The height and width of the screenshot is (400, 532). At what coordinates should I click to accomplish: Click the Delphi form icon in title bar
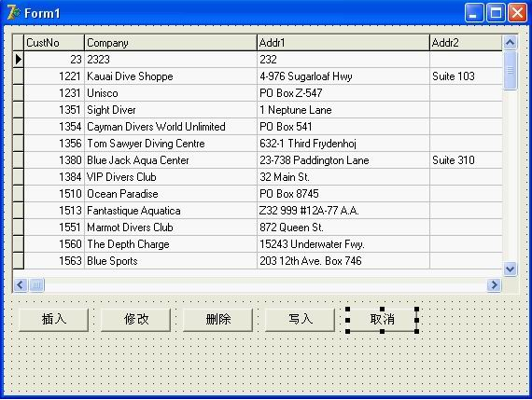tap(14, 13)
